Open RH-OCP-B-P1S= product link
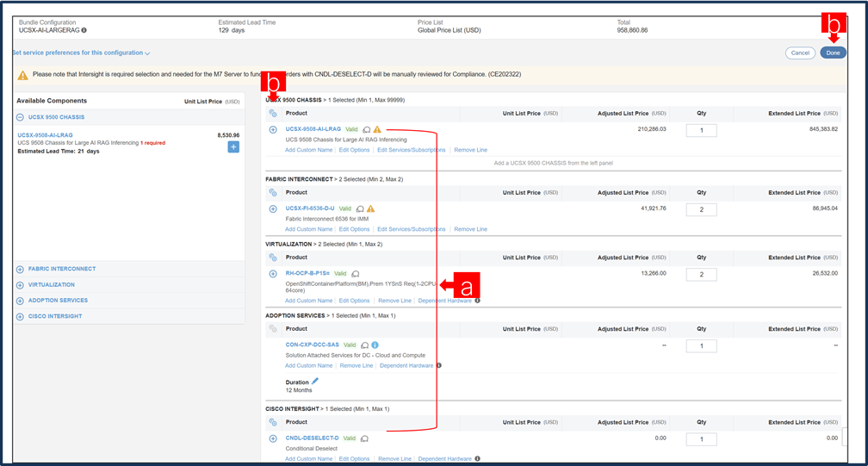The height and width of the screenshot is (466, 868). click(307, 273)
